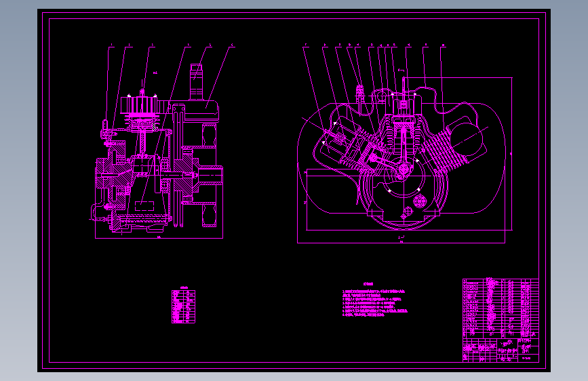
Task: Select the vertical pipe fitting atop the left view
Action: (196, 82)
